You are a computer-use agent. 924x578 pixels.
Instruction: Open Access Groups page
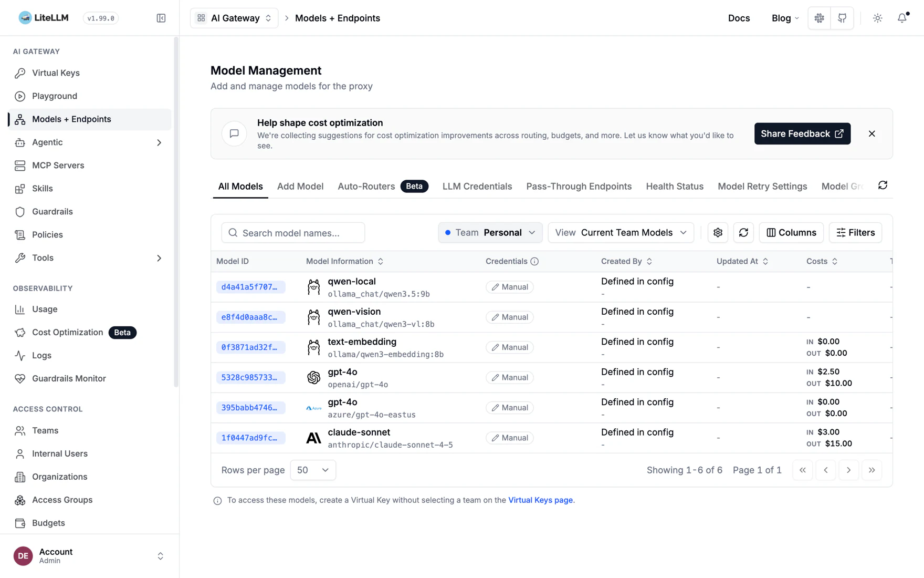point(90,500)
